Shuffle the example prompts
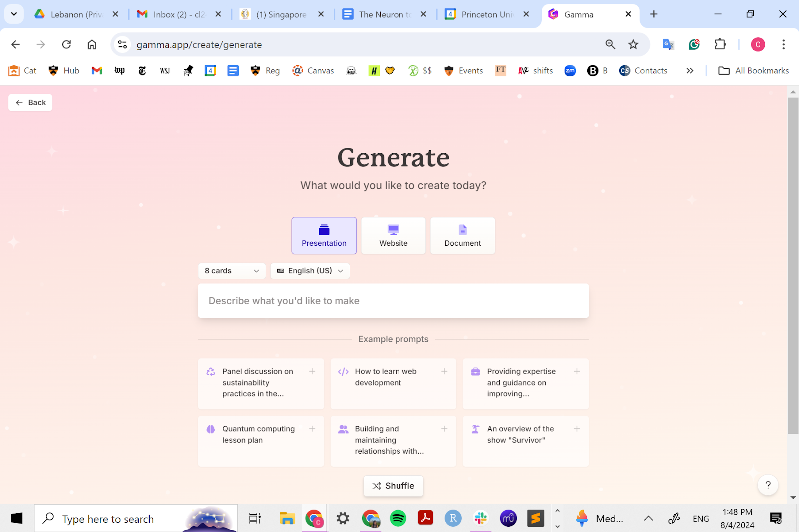799x532 pixels. click(394, 486)
